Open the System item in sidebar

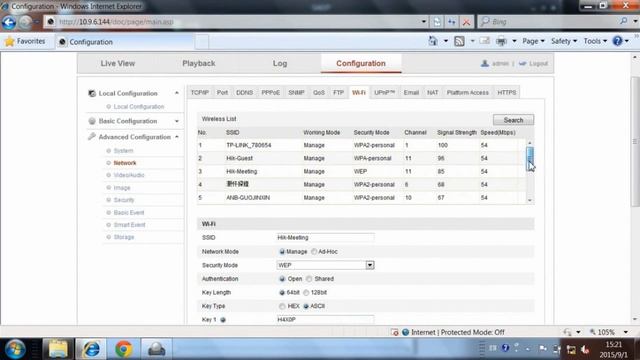tap(123, 151)
